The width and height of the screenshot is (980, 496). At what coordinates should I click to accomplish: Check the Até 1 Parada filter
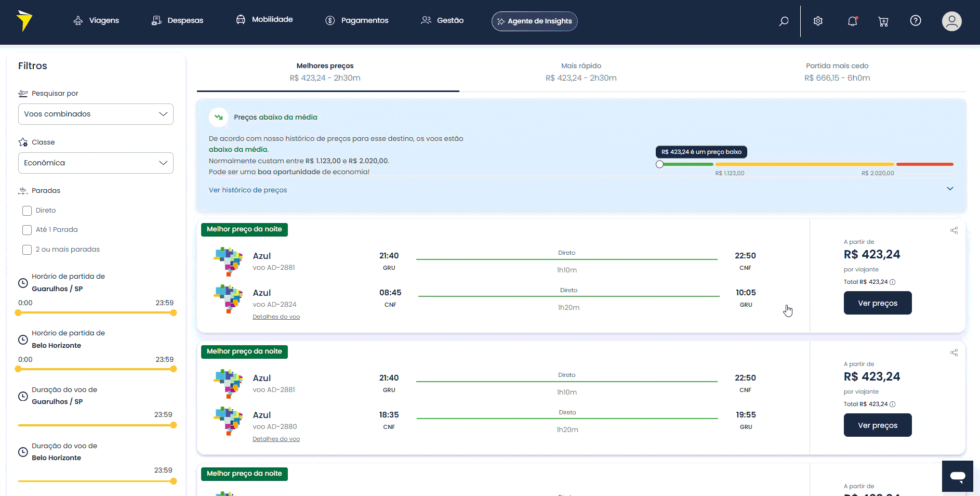(x=27, y=230)
